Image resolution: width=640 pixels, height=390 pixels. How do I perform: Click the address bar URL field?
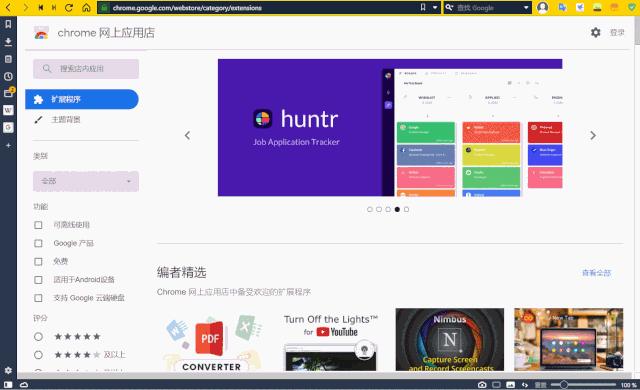261,7
